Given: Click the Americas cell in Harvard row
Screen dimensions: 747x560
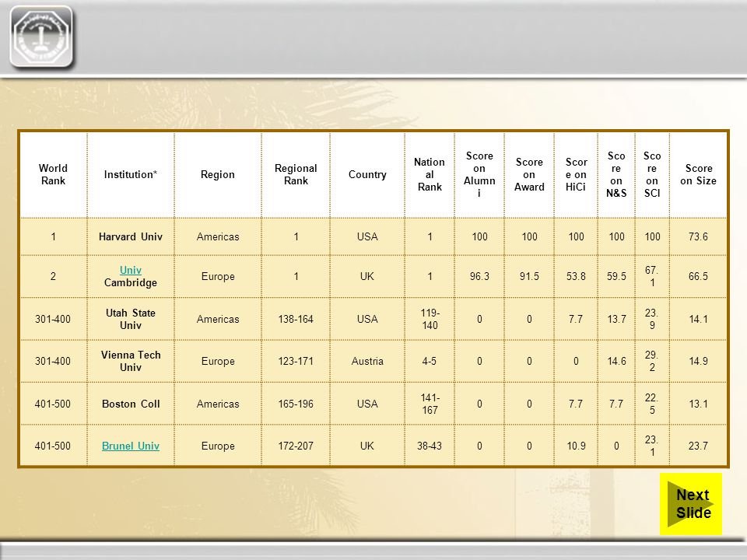Looking at the screenshot, I should pos(218,236).
